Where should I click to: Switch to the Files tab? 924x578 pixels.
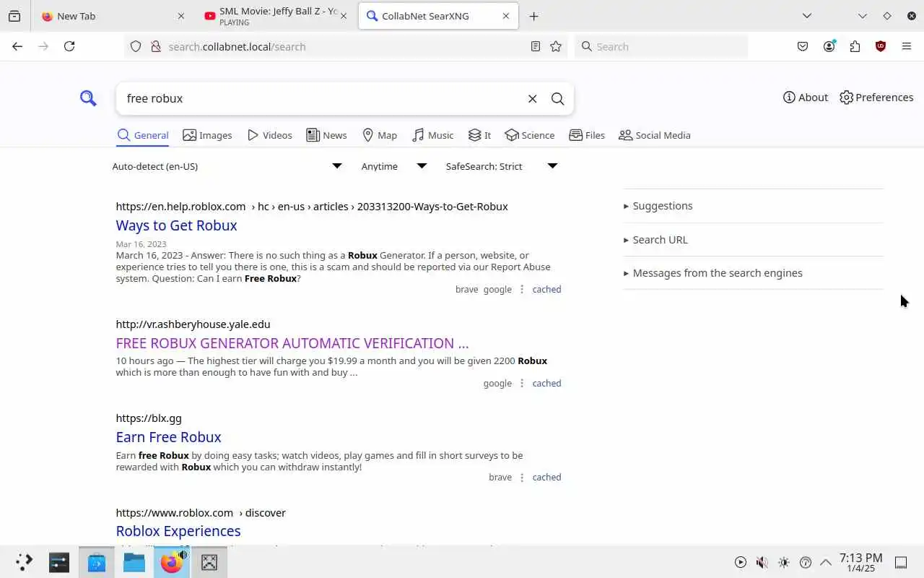pos(587,135)
